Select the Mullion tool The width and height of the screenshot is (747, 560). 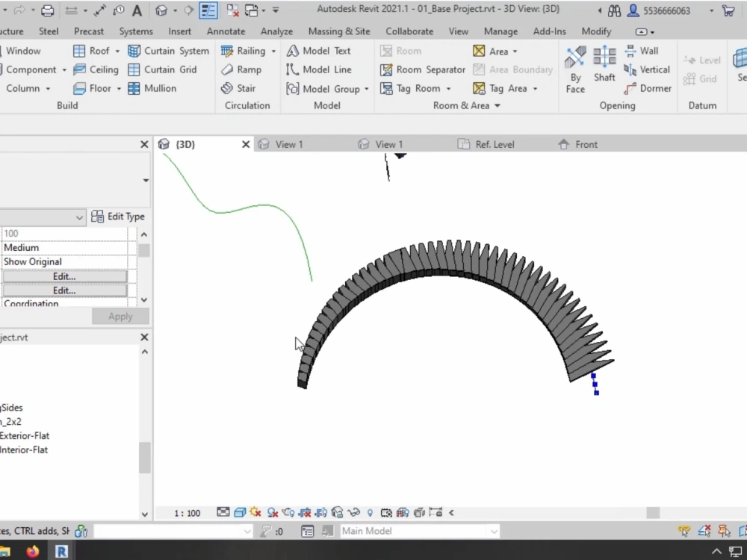pos(152,89)
